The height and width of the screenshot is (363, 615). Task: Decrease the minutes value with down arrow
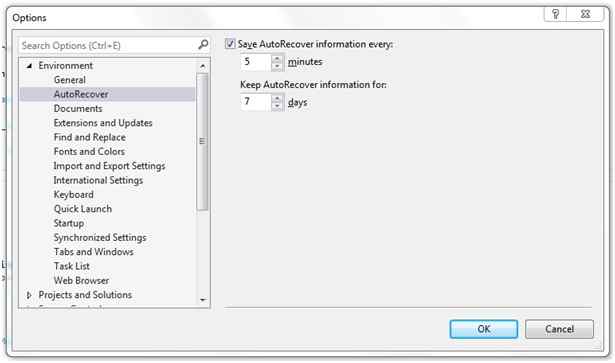click(x=277, y=66)
